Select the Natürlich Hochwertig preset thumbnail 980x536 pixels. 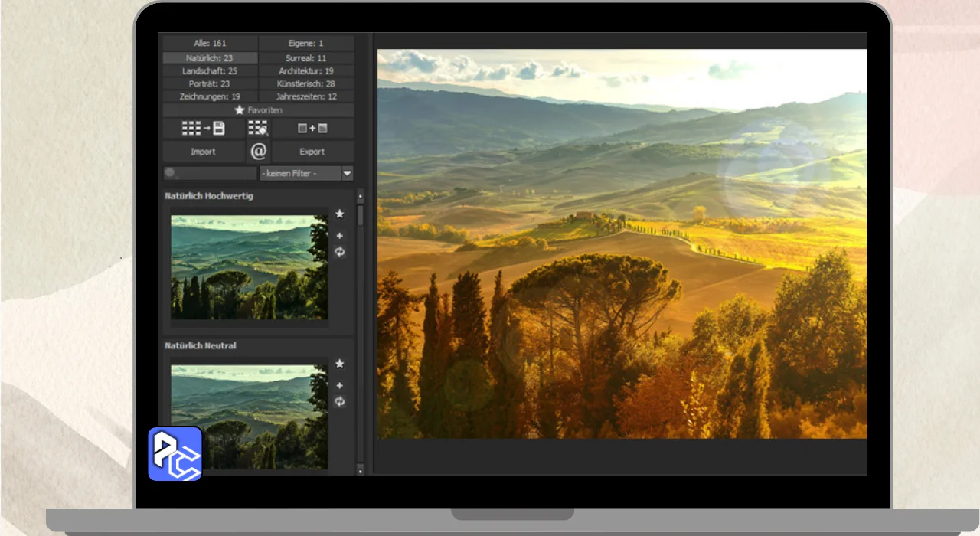(x=249, y=267)
